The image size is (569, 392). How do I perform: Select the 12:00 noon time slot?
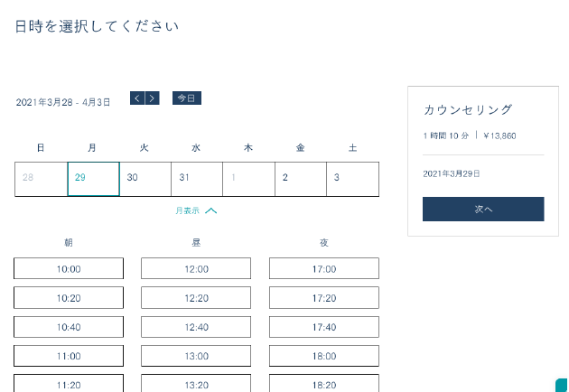coord(196,269)
